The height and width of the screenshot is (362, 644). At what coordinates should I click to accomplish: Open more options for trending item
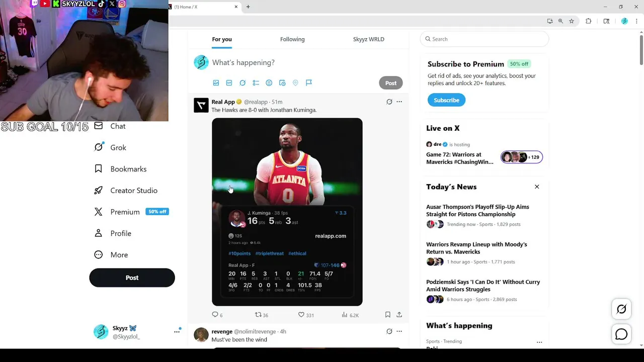539,342
